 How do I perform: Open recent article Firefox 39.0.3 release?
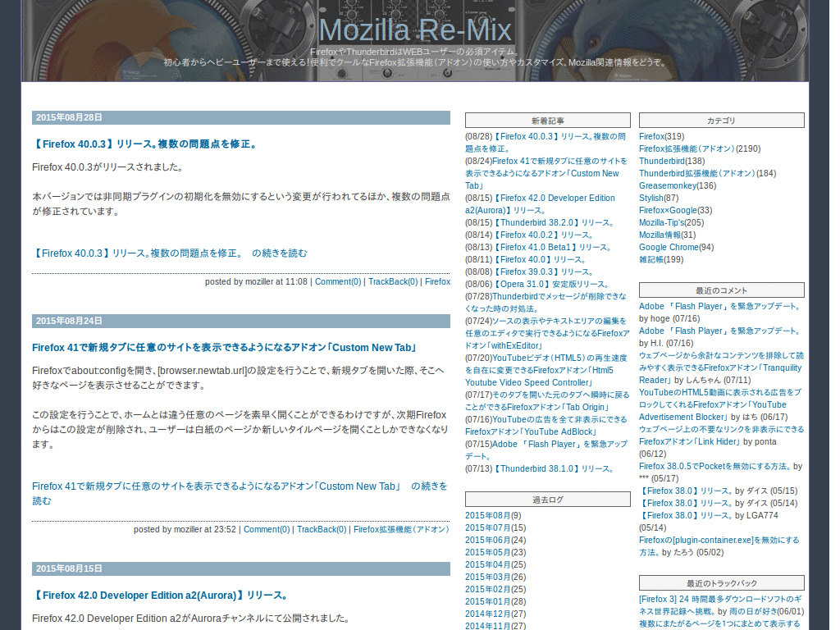coord(543,272)
